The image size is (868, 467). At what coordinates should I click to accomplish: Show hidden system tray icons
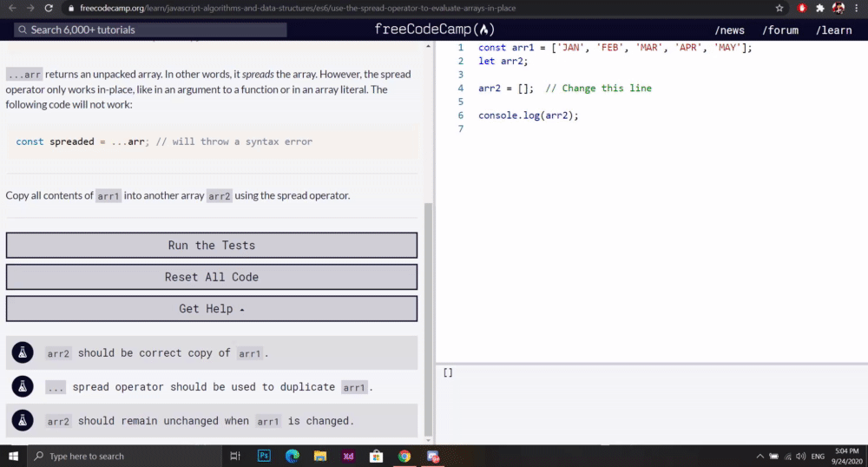[760, 457]
